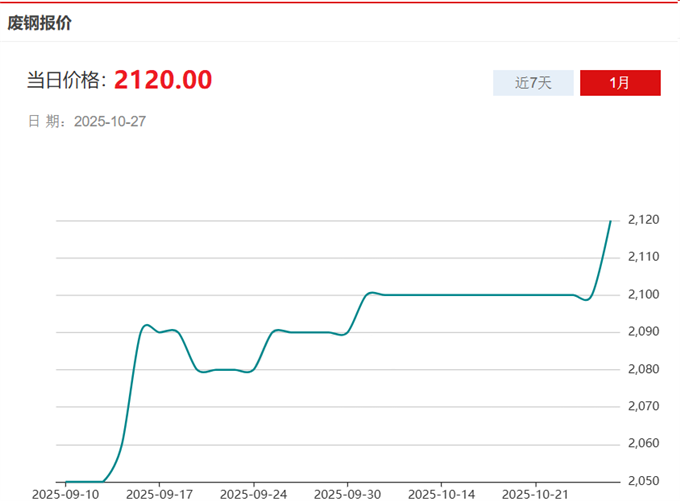Click the 废钢报价 heading

coord(40,21)
